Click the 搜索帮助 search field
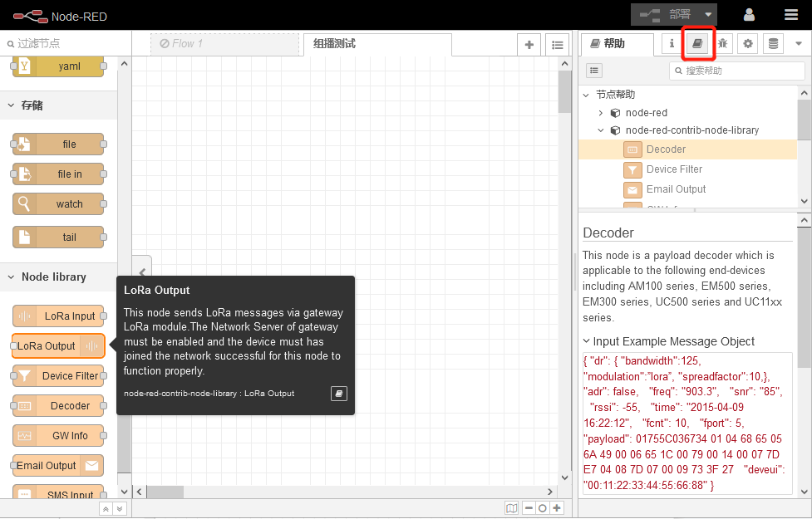The width and height of the screenshot is (812, 519). click(x=737, y=71)
